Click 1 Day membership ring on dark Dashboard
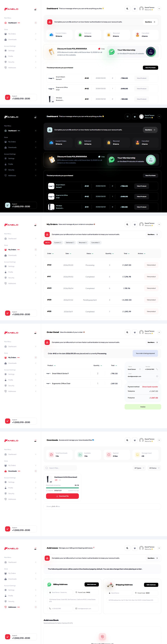The height and width of the screenshot is (644, 167). point(151,160)
